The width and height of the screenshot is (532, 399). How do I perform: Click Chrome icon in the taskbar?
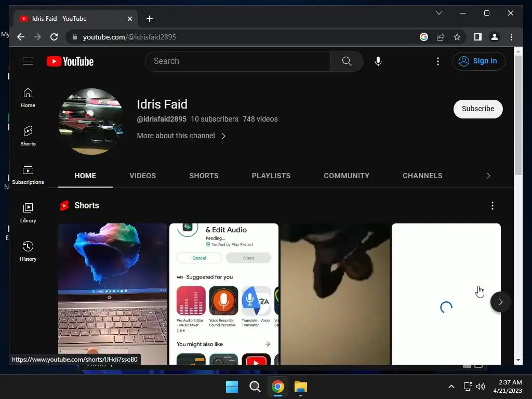coord(277,387)
